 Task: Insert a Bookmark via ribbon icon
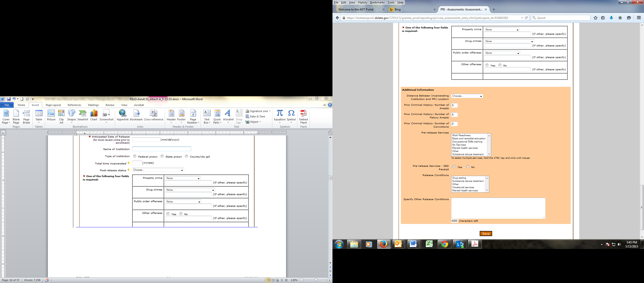136,115
